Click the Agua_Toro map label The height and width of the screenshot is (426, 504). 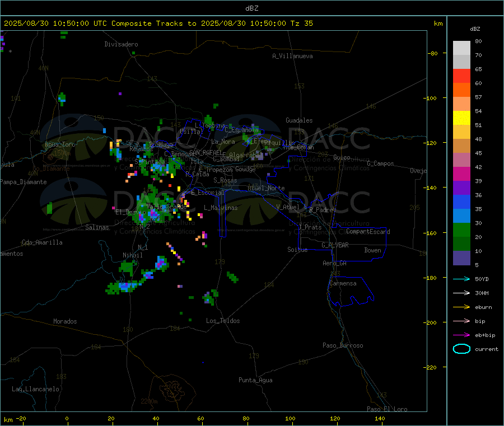(60, 144)
